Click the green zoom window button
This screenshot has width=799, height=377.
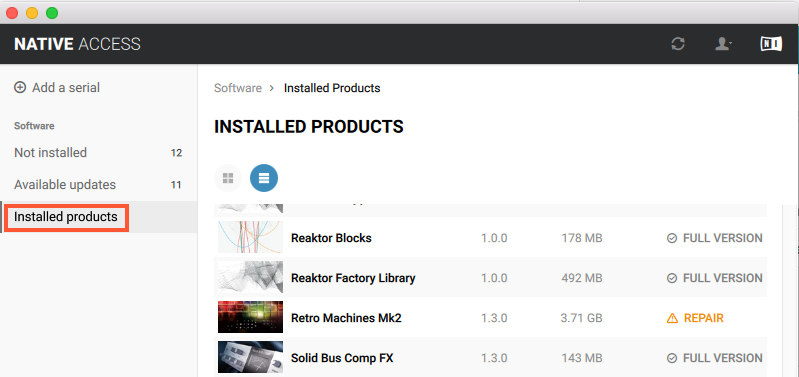[x=52, y=13]
